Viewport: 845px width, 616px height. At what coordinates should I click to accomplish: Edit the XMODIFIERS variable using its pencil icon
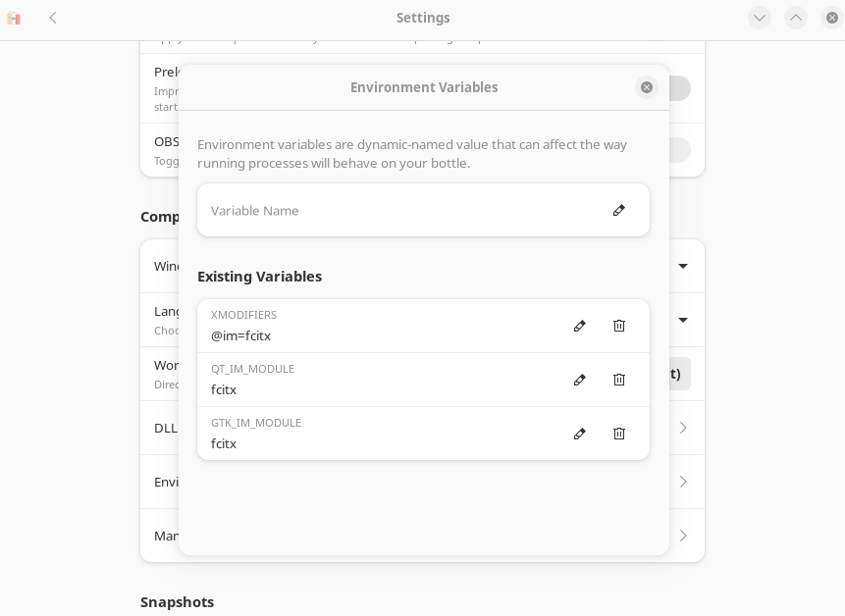point(580,326)
